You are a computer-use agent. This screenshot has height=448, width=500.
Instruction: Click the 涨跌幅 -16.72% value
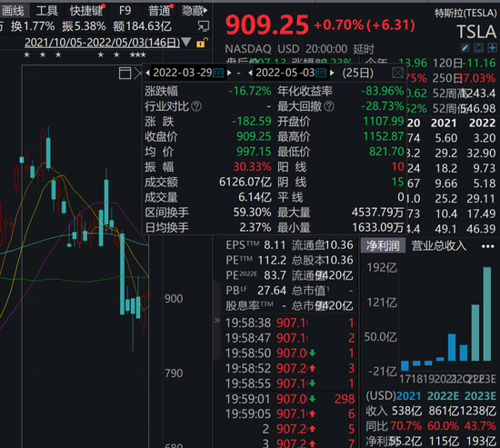[x=250, y=91]
